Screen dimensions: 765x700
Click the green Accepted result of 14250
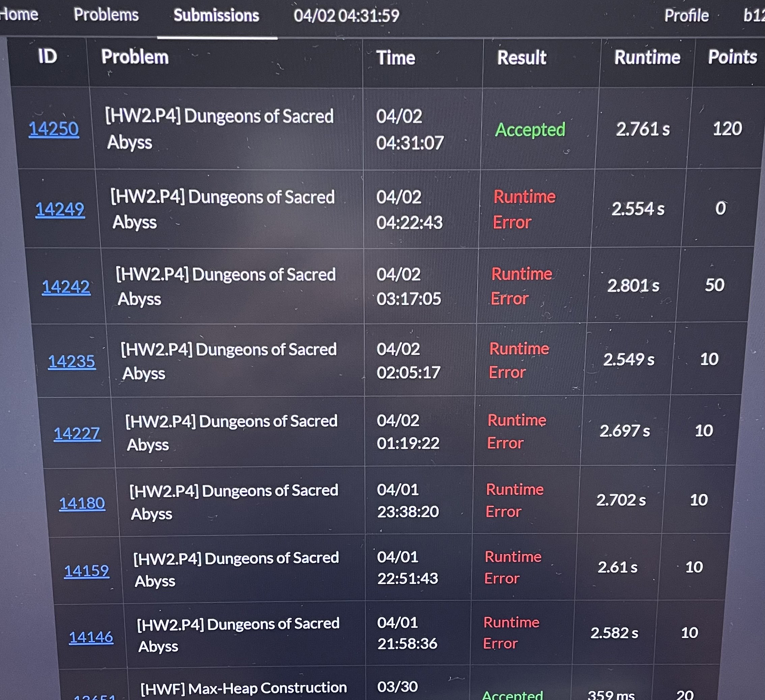[x=530, y=130]
